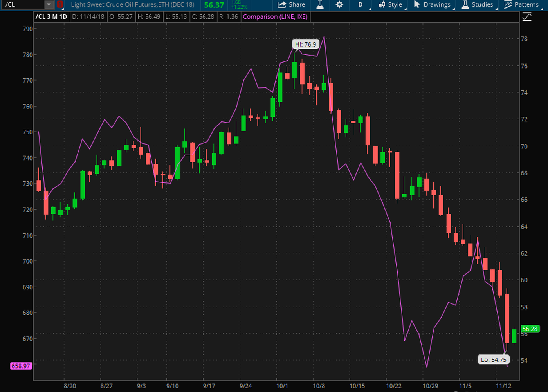Click the 56.28 current price label
This screenshot has height=392, width=548.
[530, 329]
